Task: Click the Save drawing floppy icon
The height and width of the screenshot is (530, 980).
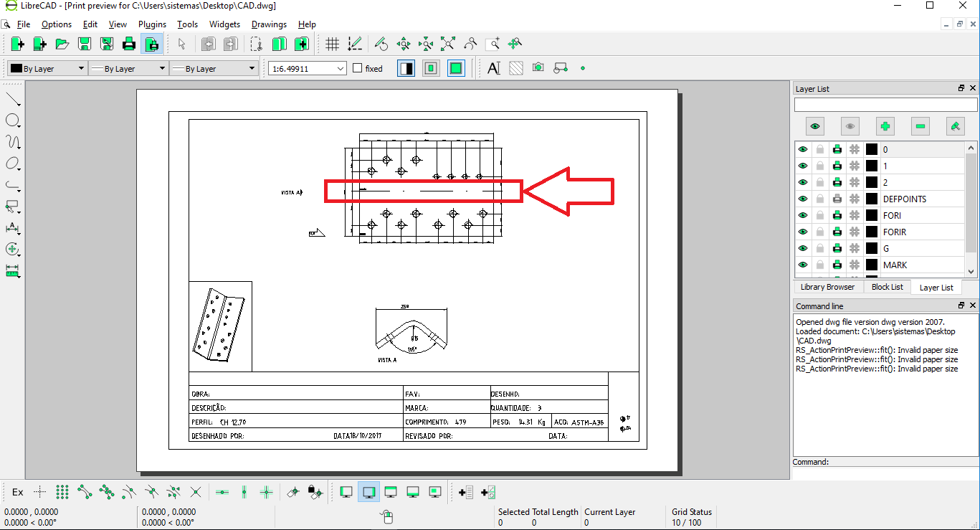Action: click(85, 44)
